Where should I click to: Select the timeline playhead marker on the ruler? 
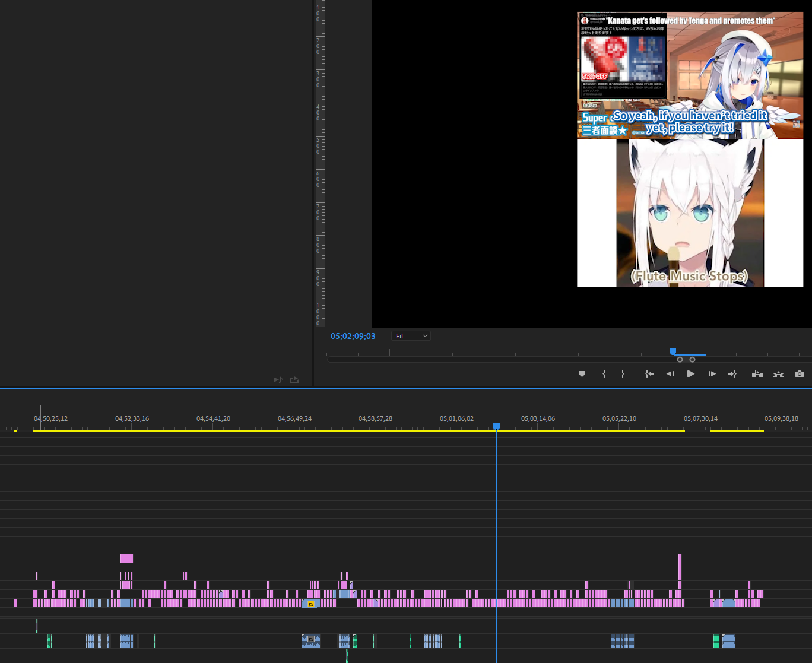(x=497, y=426)
